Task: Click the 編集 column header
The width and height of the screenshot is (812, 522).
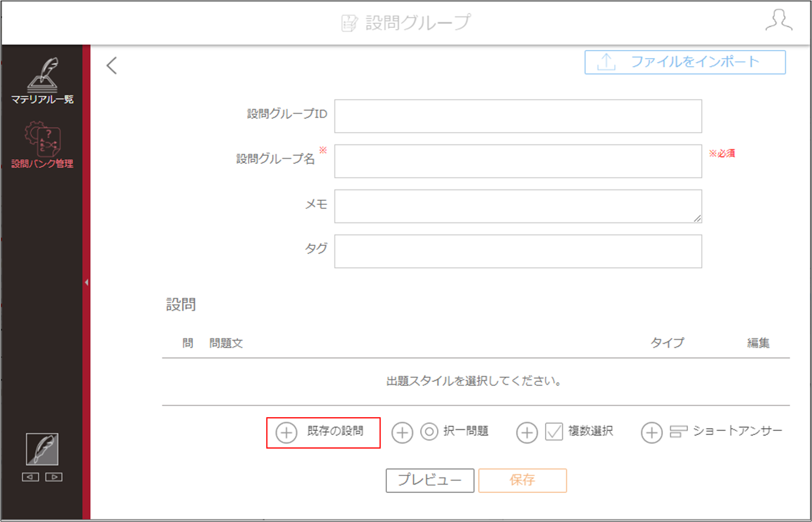Action: click(x=759, y=343)
